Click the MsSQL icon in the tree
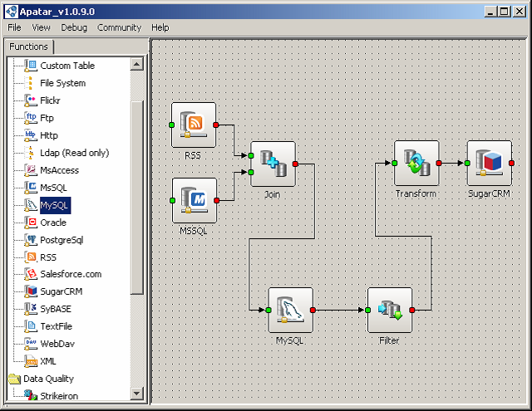This screenshot has width=532, height=411. tap(31, 188)
